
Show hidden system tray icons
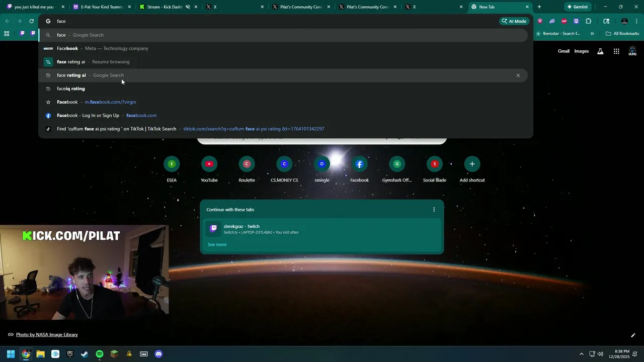tap(582, 354)
